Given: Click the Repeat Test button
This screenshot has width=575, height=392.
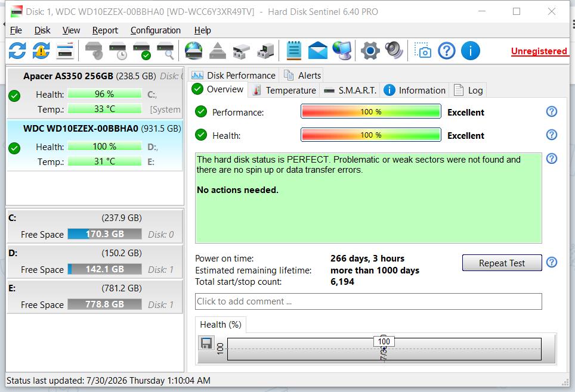Looking at the screenshot, I should point(502,263).
